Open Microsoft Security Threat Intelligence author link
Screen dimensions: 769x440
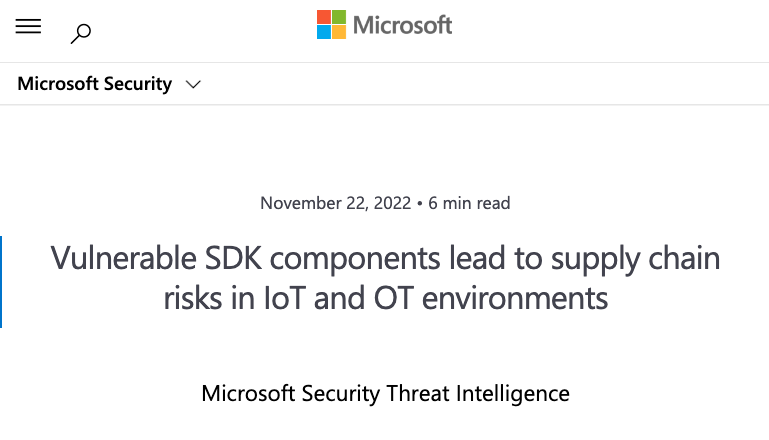point(385,393)
